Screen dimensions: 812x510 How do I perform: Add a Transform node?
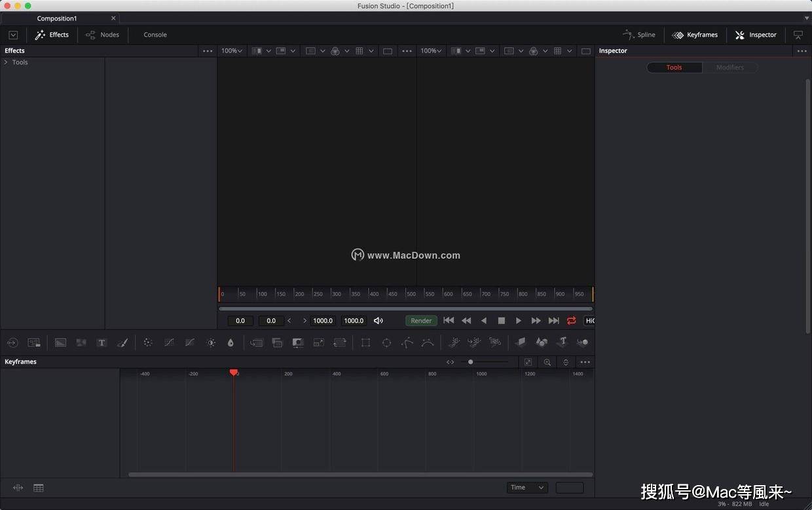[x=340, y=342]
